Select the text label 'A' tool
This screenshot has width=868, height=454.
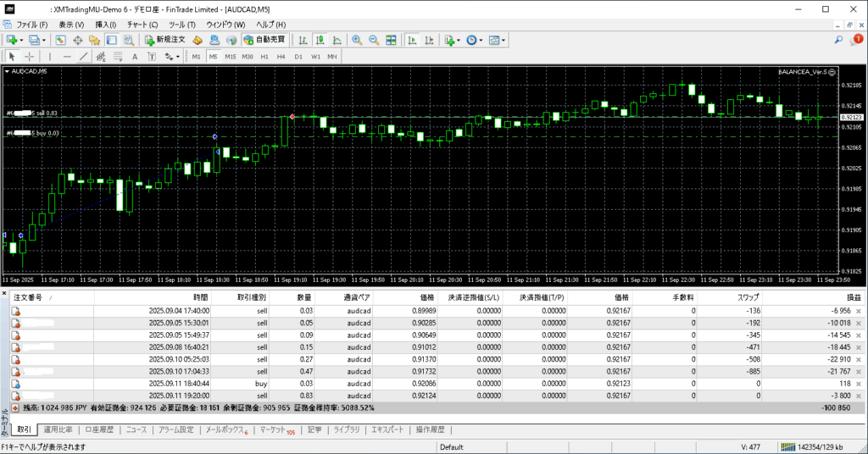tap(134, 56)
